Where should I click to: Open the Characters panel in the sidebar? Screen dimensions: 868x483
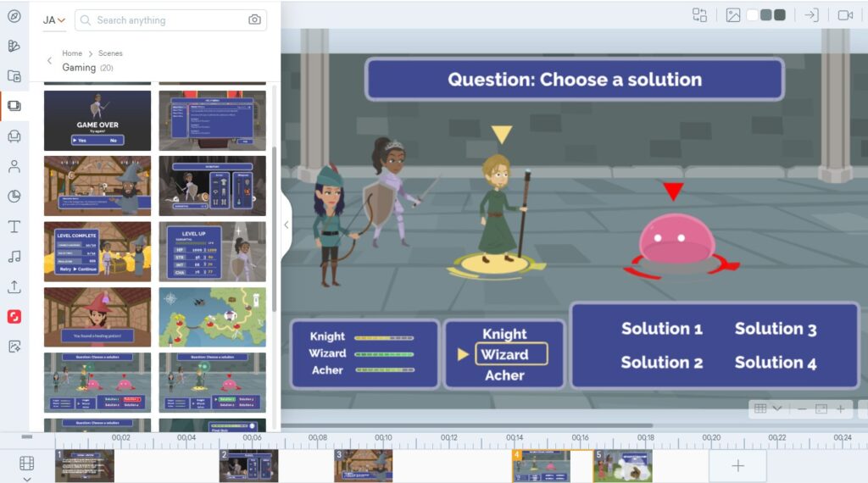pos(14,166)
